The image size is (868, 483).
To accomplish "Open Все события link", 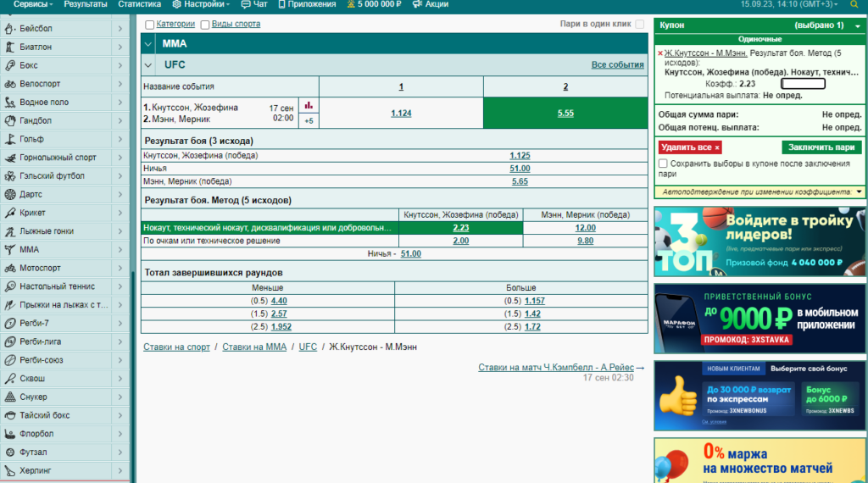I will (617, 65).
